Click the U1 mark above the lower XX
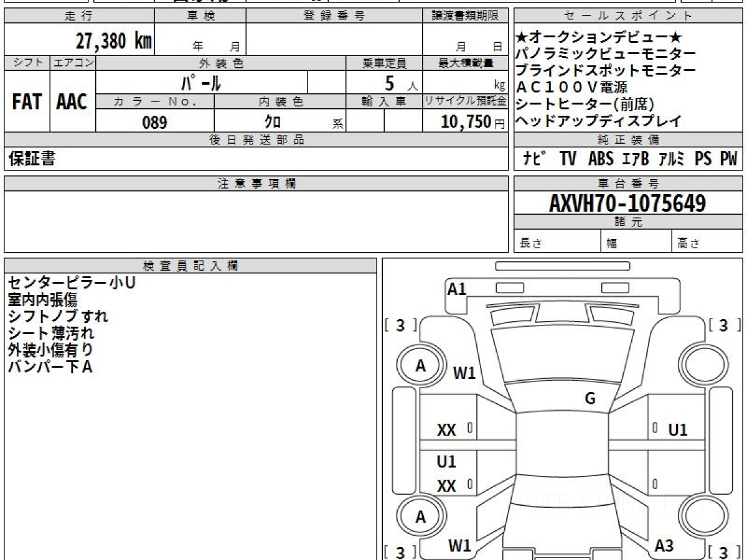This screenshot has width=747, height=560. pos(446,462)
